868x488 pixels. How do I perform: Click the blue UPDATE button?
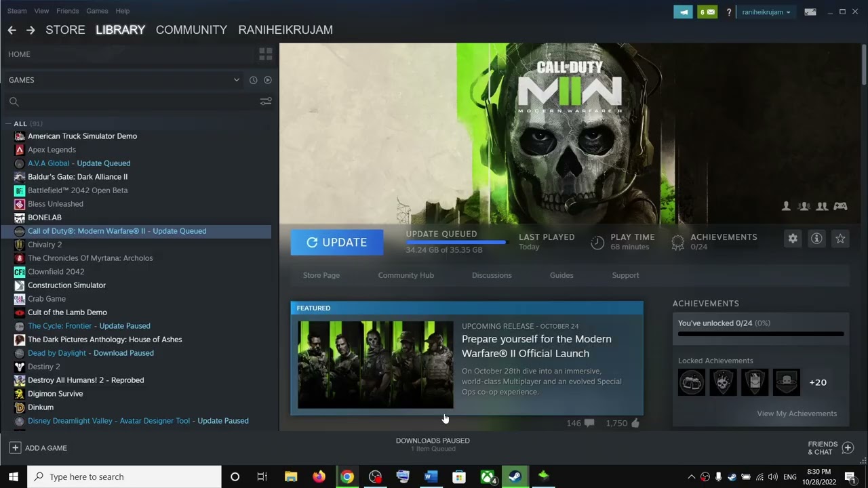[x=337, y=243]
